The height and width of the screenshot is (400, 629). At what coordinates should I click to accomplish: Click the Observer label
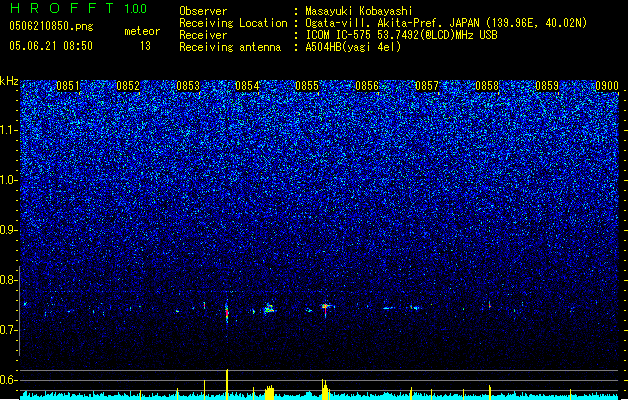(x=203, y=11)
